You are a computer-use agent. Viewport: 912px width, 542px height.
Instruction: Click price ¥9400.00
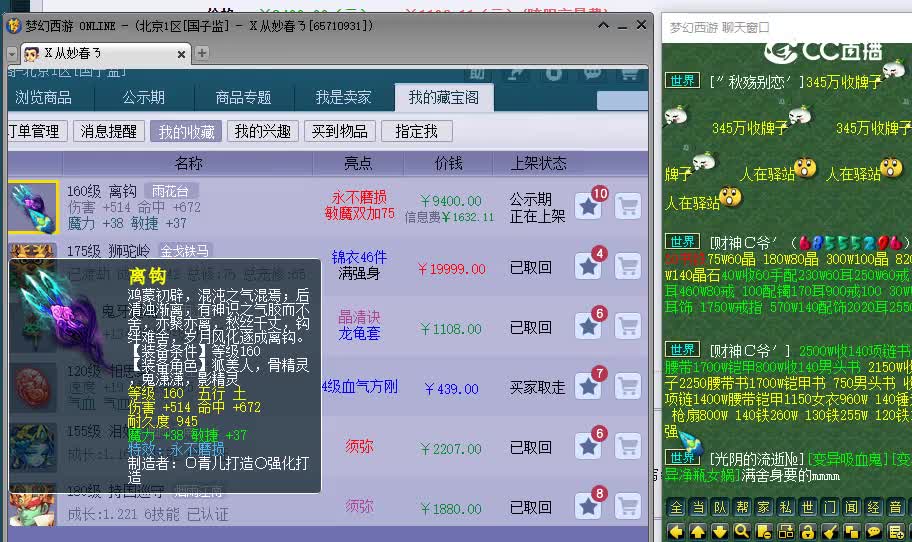451,201
